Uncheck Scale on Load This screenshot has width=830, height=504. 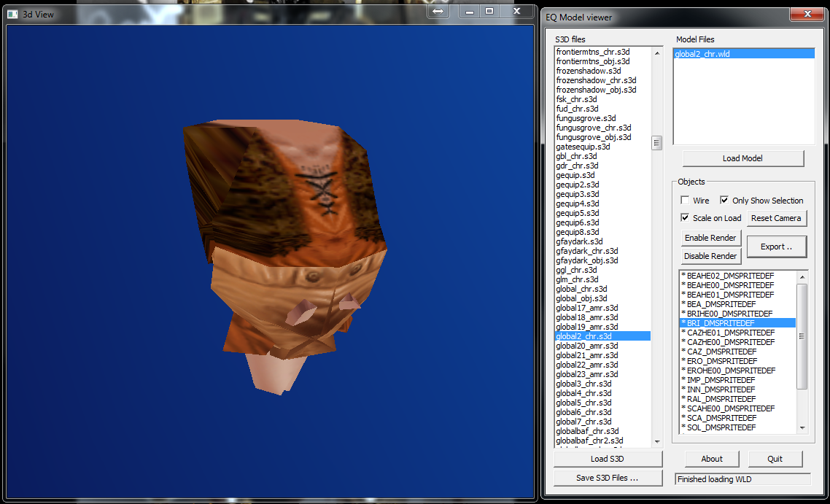coord(685,217)
